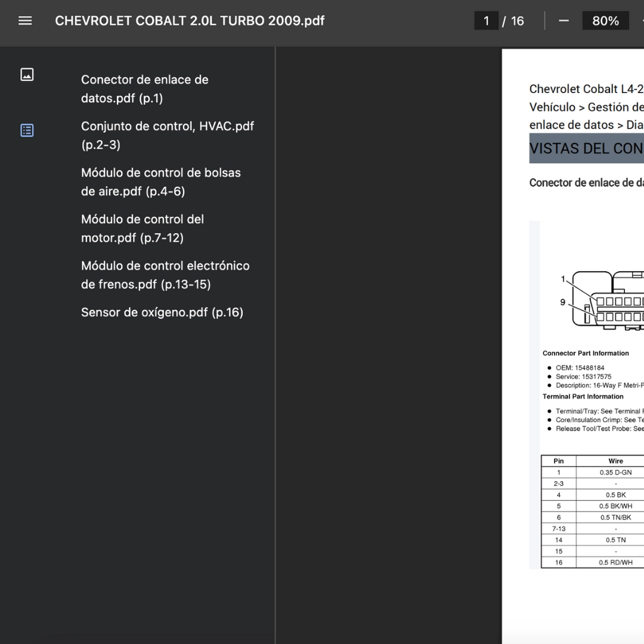Viewport: 644px width, 644px height.
Task: Switch to thumbnails view icon
Action: click(27, 75)
